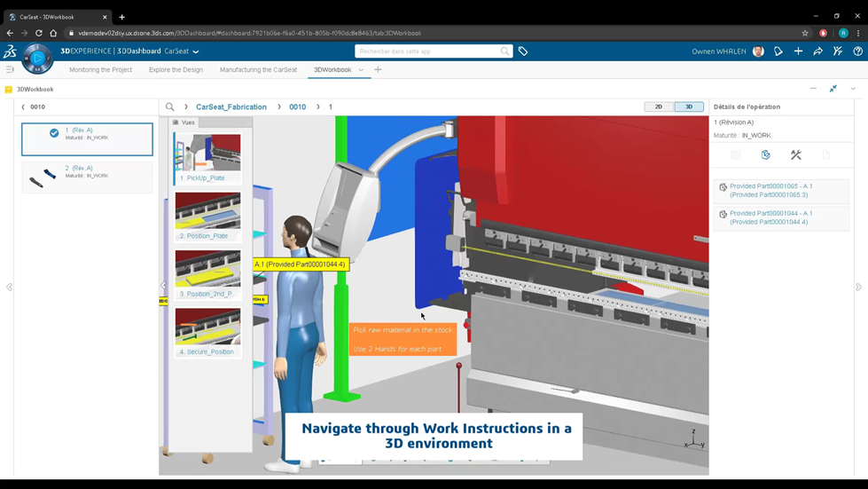
Task: Open the 4. Secure_Position view thumbnail
Action: tap(207, 332)
